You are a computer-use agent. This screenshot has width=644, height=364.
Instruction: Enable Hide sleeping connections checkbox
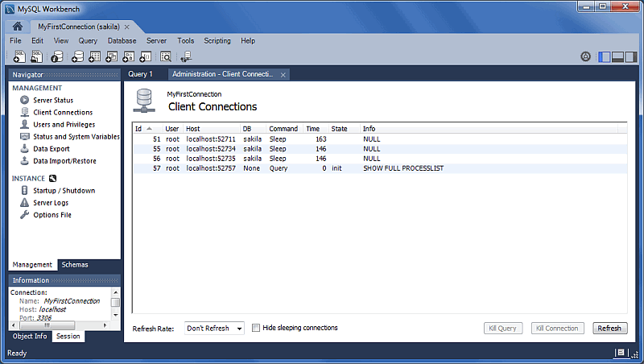[x=256, y=328]
